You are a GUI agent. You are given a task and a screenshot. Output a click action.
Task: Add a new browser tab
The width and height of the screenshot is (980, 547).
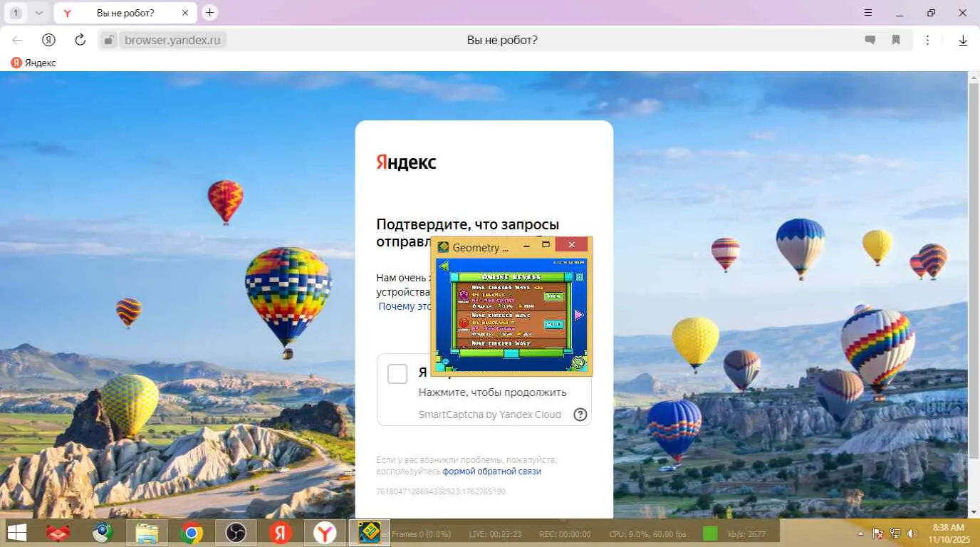click(x=209, y=12)
